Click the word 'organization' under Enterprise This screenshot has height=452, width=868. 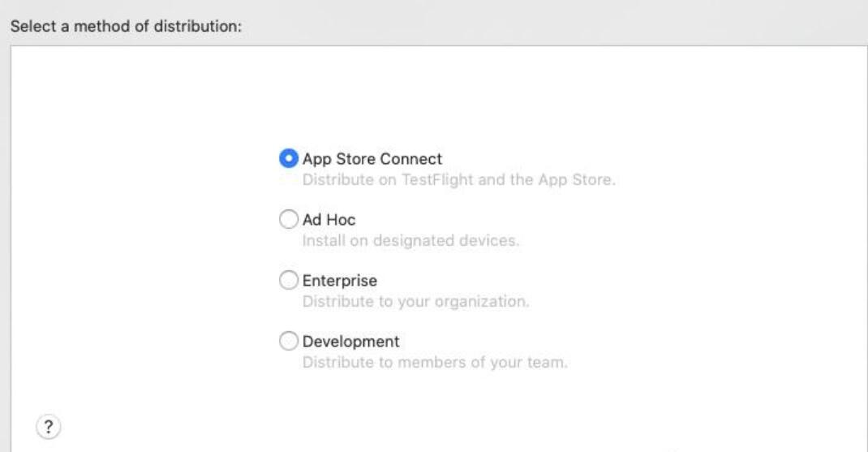(482, 302)
